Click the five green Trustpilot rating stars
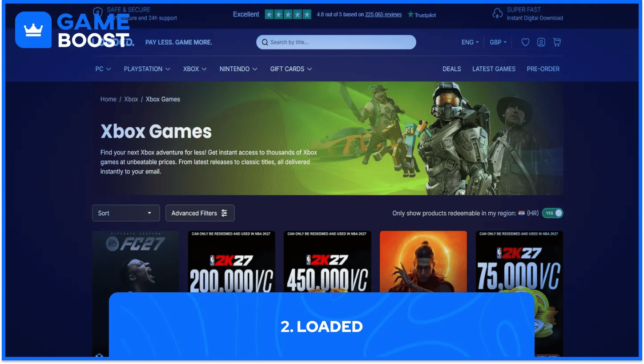The image size is (644, 364). point(288,14)
